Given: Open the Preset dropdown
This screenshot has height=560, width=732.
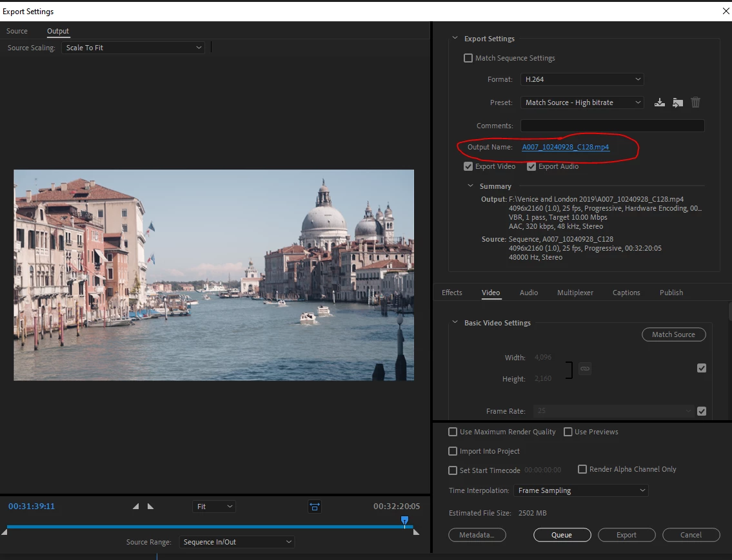Looking at the screenshot, I should pos(582,102).
